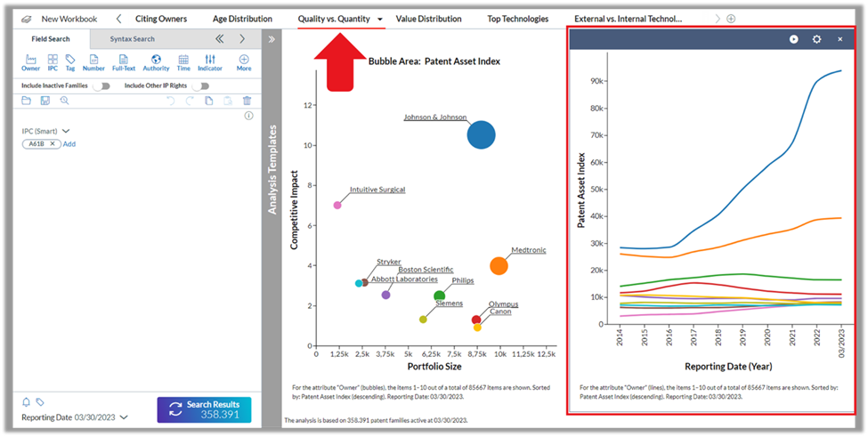
Task: Play the line chart animation
Action: coord(794,39)
